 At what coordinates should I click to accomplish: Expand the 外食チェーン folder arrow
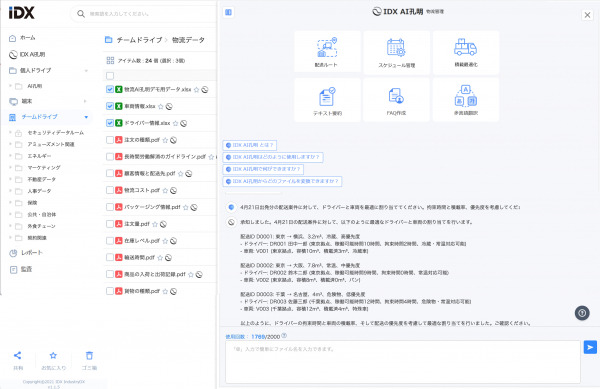(x=10, y=226)
